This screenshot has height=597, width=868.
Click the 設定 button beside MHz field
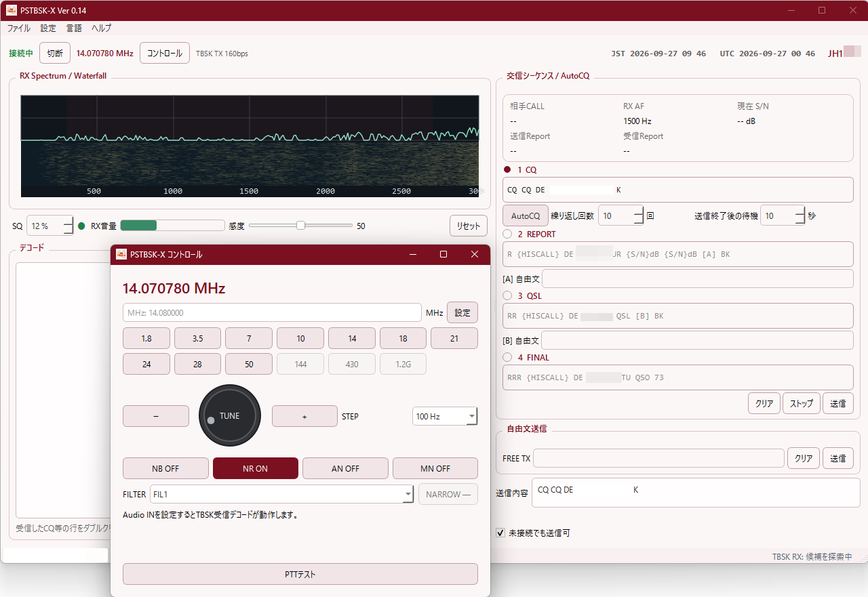point(462,312)
